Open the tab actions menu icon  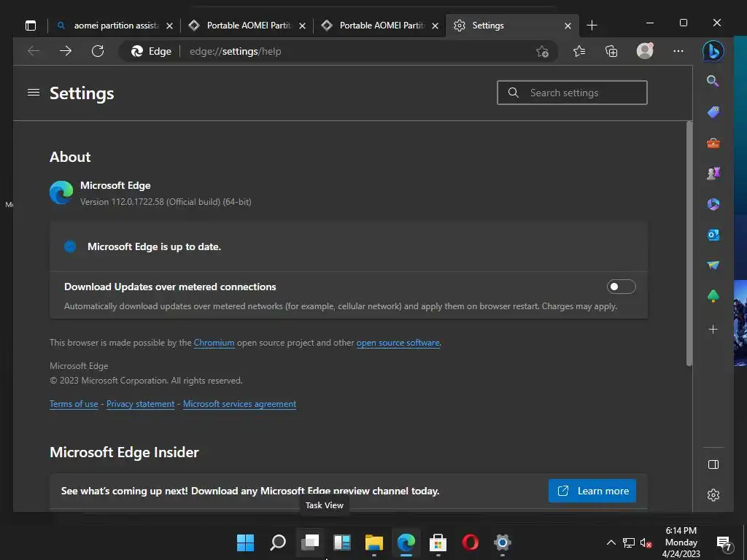point(31,26)
